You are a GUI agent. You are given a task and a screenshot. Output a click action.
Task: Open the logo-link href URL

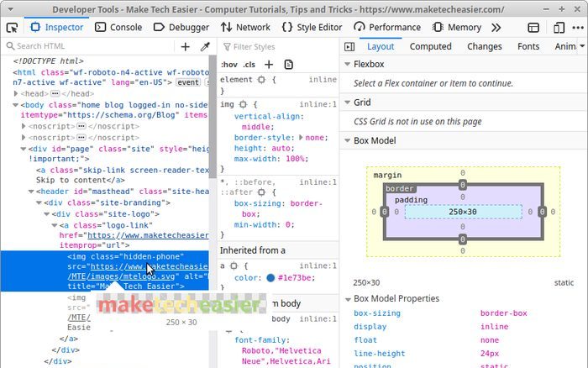tap(148, 235)
